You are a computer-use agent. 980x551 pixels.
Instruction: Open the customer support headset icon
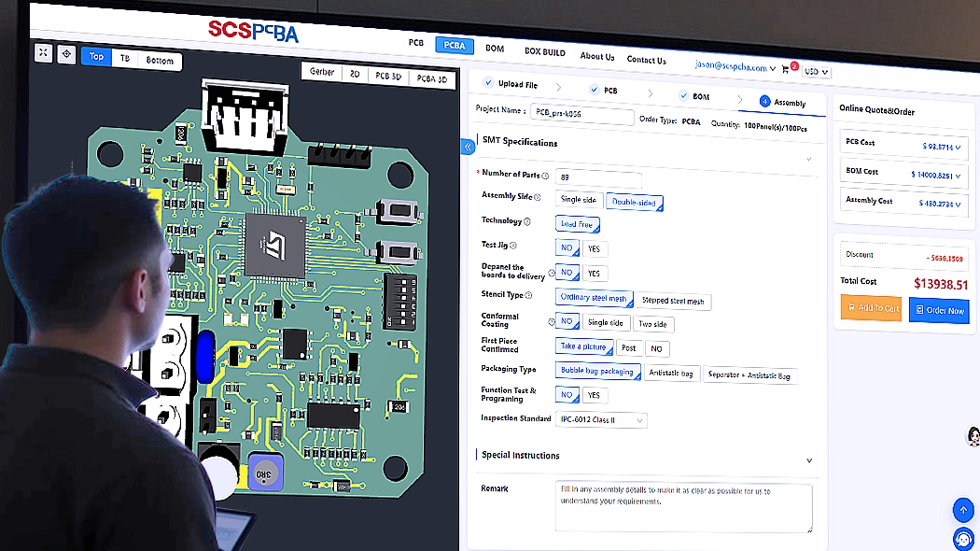(x=963, y=539)
